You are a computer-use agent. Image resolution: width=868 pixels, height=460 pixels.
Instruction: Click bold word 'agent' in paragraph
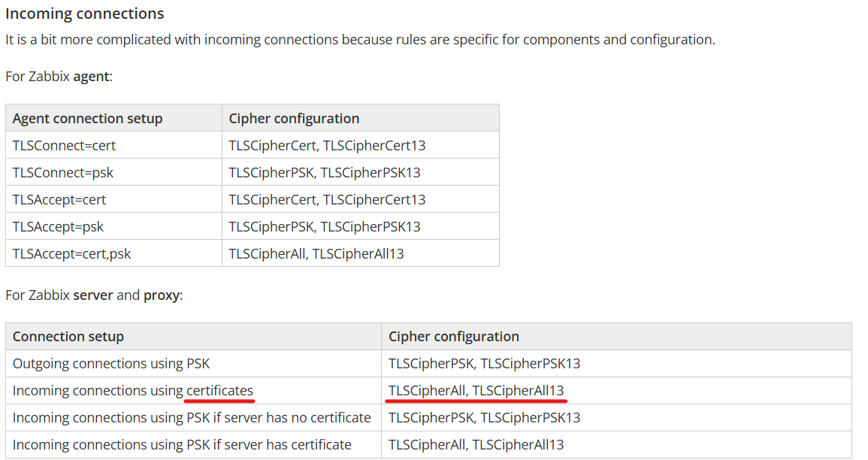91,77
